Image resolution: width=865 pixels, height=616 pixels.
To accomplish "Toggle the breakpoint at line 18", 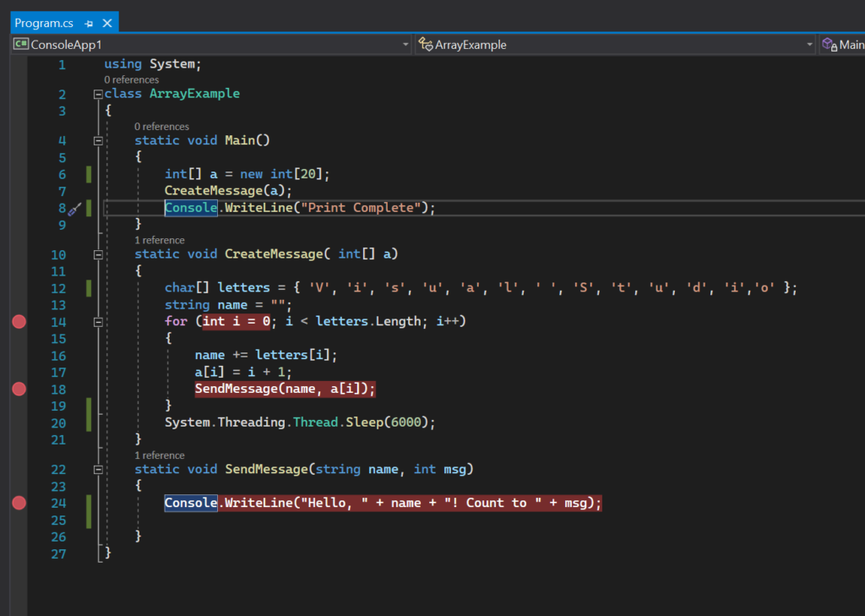I will tap(19, 389).
